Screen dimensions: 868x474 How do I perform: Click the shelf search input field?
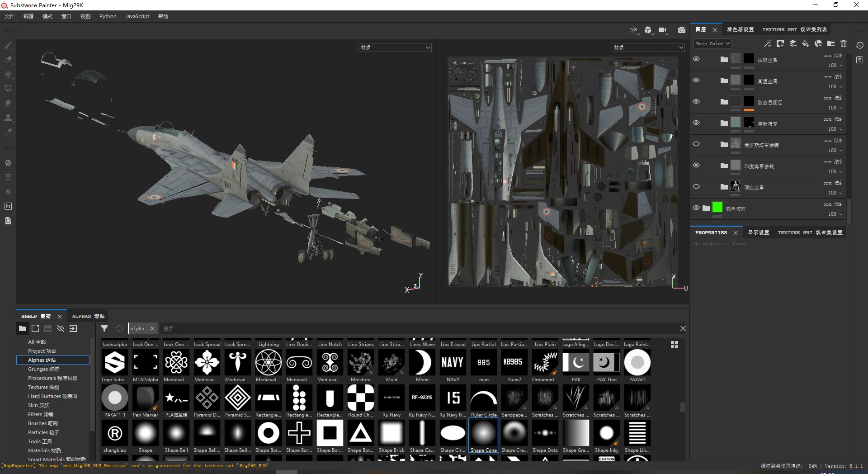(x=418, y=328)
